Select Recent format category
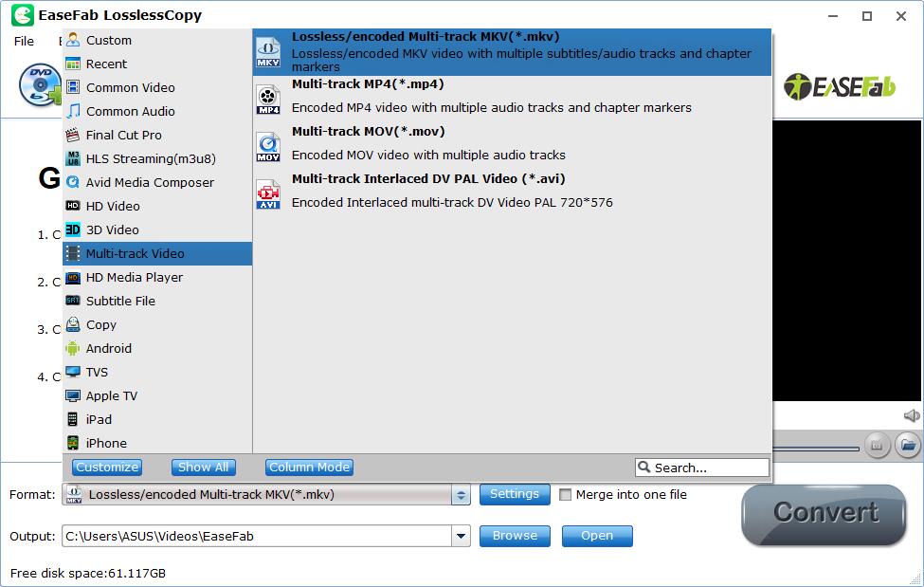The image size is (924, 587). point(157,64)
